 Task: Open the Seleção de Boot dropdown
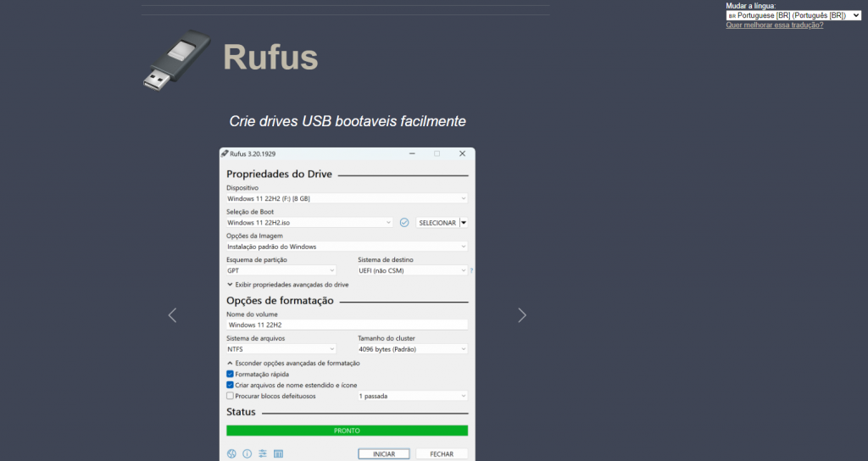point(309,223)
